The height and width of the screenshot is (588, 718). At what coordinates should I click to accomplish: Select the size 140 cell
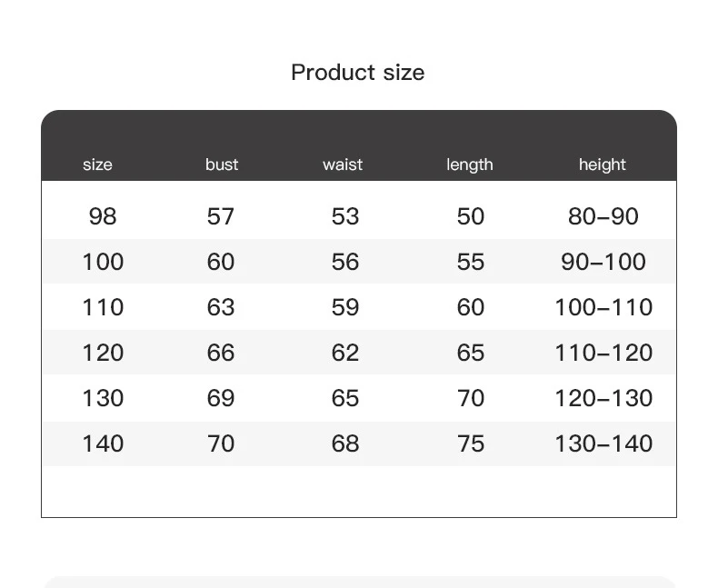[103, 443]
